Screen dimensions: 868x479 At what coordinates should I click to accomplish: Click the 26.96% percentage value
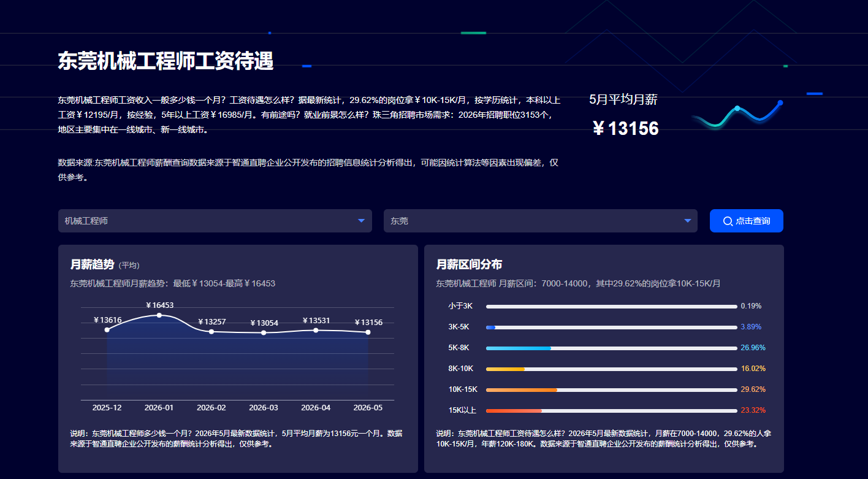(x=753, y=348)
